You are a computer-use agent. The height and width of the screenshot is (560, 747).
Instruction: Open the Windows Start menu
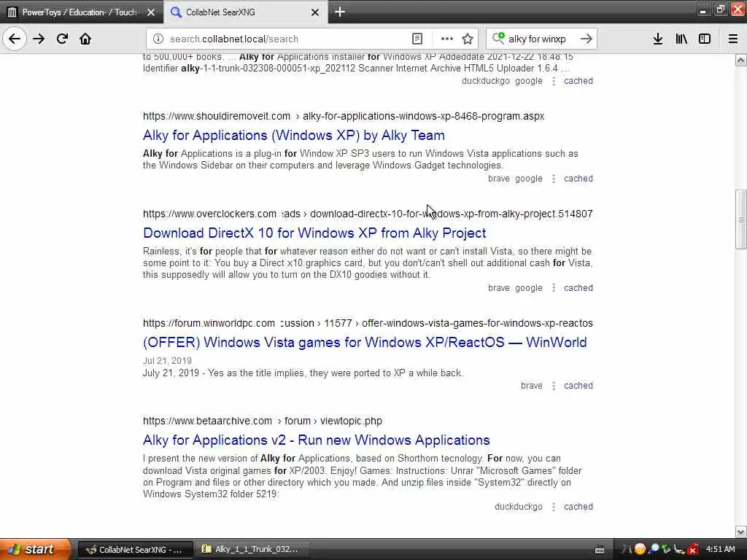(x=34, y=550)
